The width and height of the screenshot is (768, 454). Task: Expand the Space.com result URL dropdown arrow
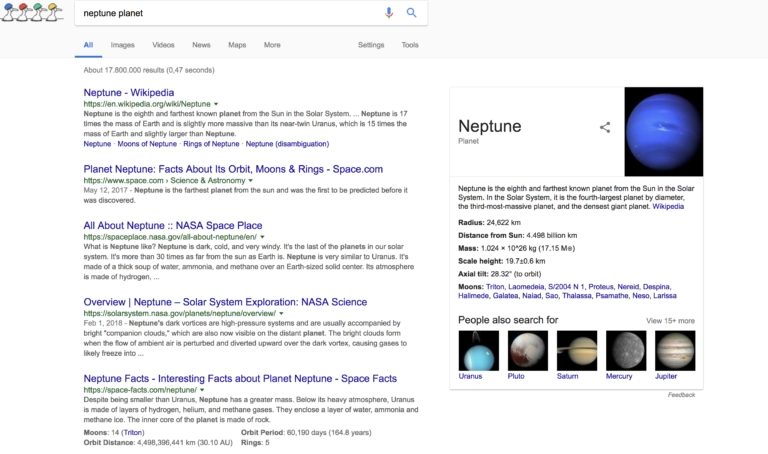(x=251, y=181)
